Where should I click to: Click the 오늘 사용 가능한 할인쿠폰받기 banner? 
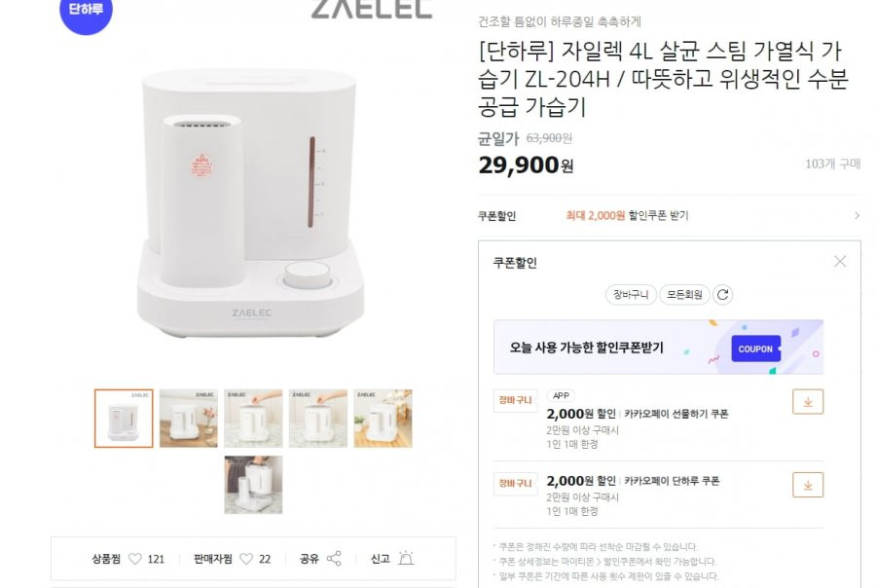pyautogui.click(x=658, y=348)
